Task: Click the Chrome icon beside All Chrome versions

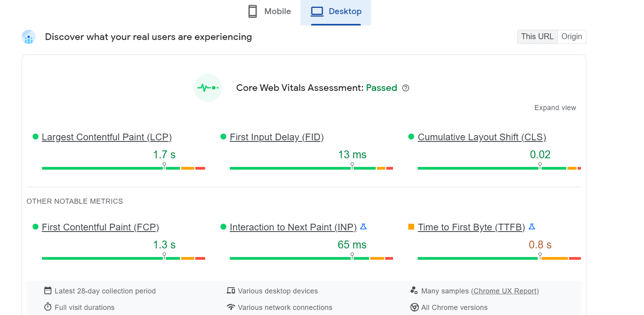Action: coord(414,307)
